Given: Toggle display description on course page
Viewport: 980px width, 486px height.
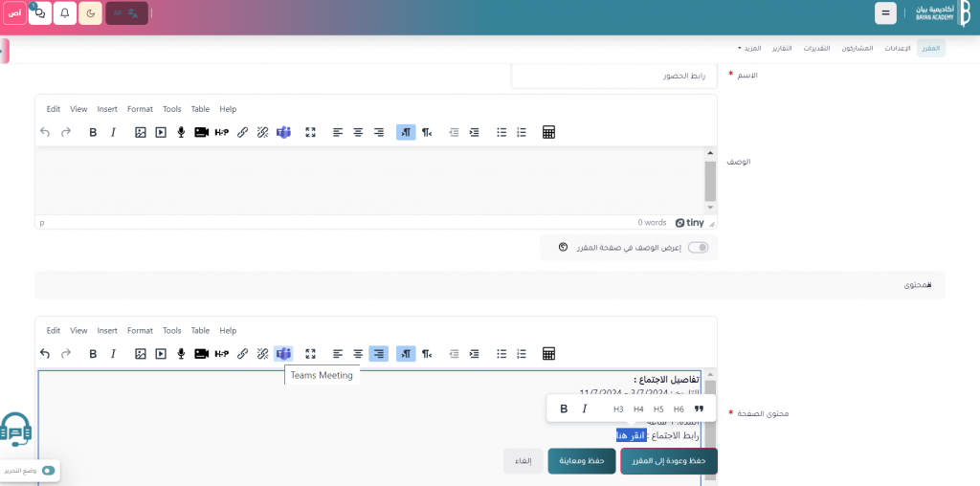Looking at the screenshot, I should point(699,248).
